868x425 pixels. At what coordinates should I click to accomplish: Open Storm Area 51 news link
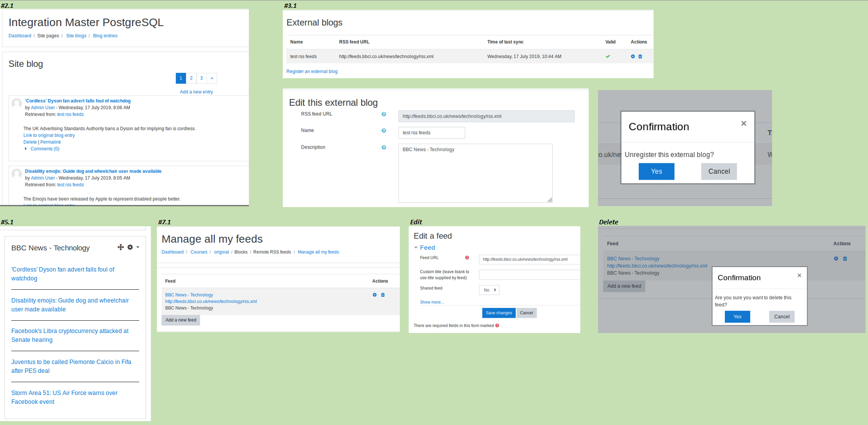pyautogui.click(x=64, y=397)
